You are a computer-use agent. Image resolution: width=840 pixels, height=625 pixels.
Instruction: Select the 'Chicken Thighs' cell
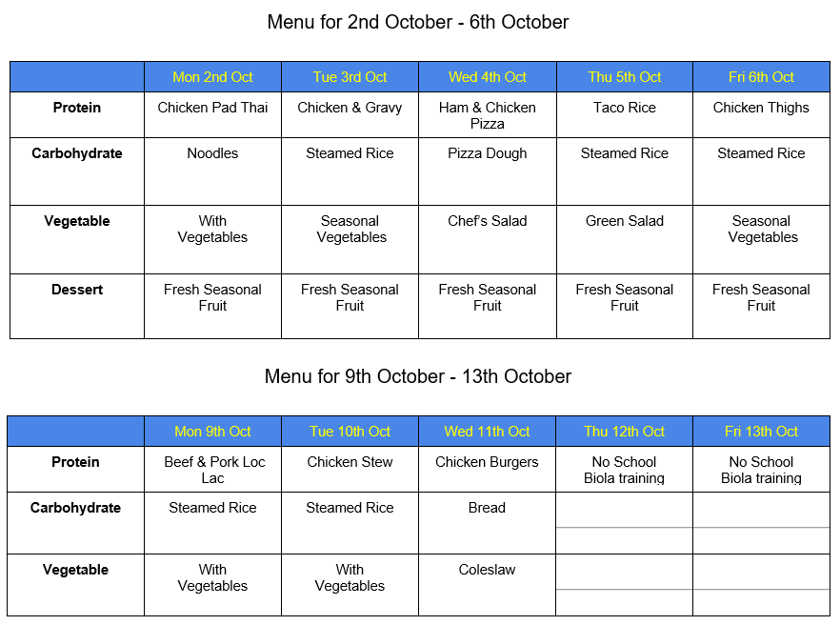761,108
